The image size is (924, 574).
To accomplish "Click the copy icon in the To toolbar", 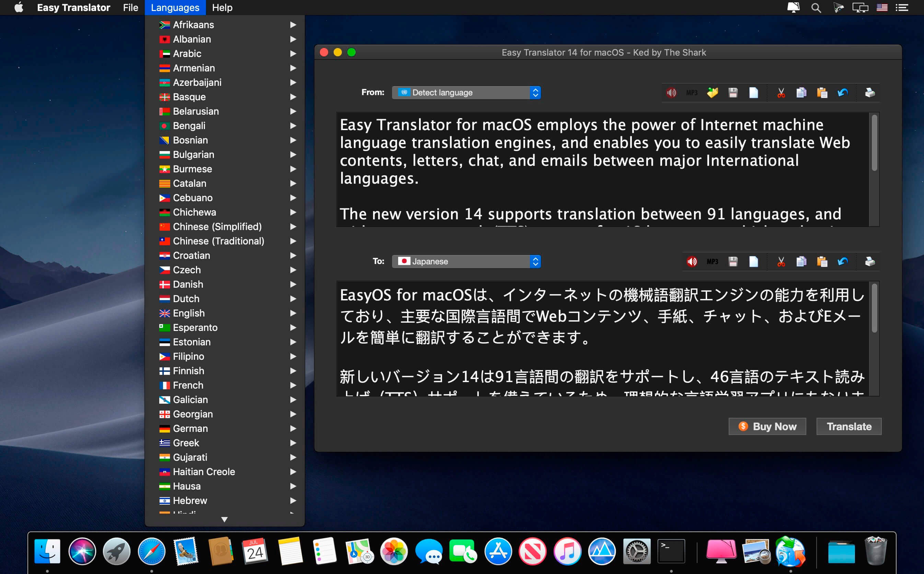I will tap(801, 261).
